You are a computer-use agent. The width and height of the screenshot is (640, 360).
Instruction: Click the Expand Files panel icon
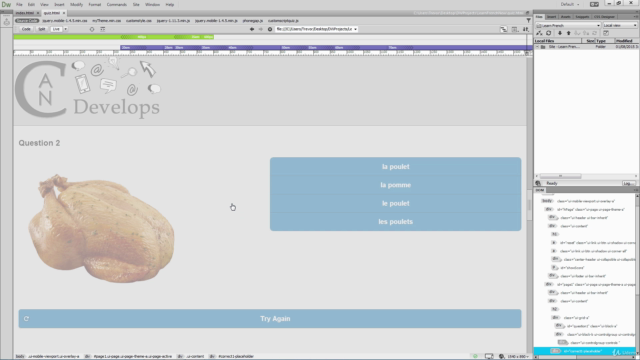coord(606,33)
